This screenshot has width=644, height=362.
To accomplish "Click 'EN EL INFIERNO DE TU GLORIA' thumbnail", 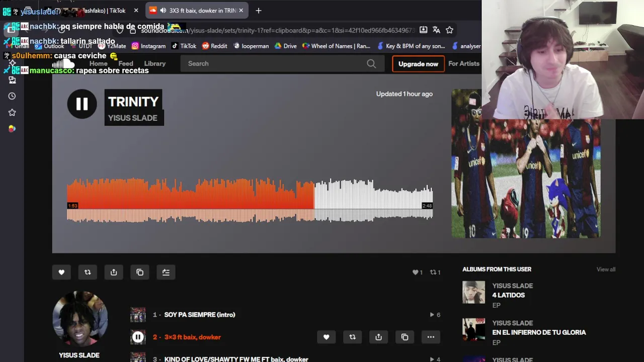I will (x=473, y=329).
